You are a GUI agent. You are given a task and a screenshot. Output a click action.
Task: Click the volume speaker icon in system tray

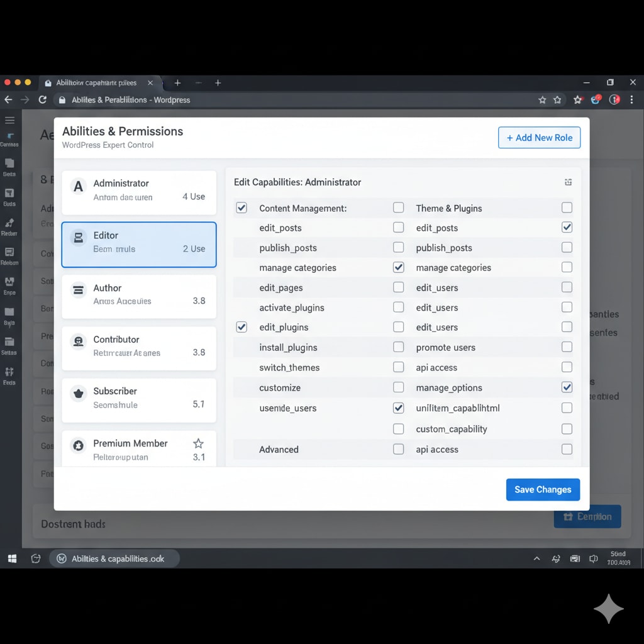593,558
